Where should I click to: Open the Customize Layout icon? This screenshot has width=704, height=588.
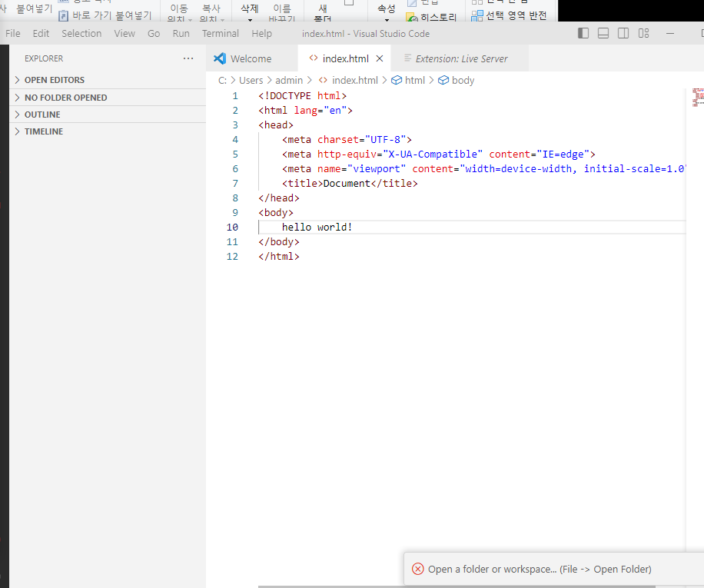(x=643, y=33)
